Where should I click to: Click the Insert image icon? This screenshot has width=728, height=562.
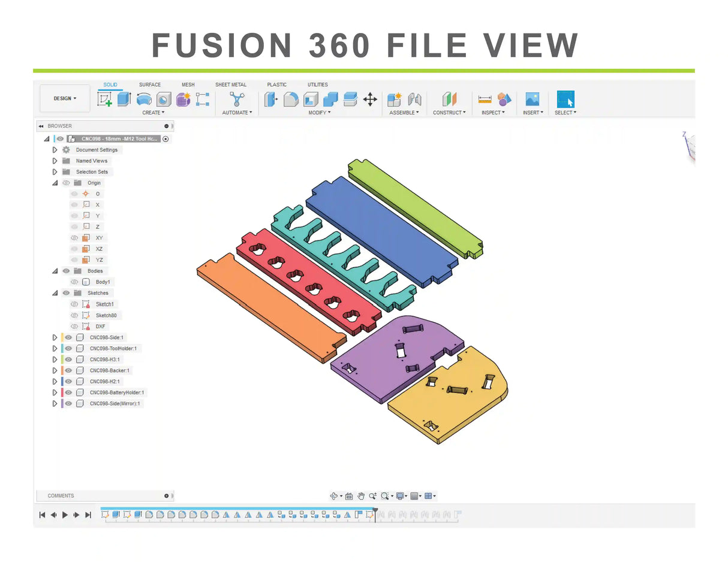click(x=533, y=99)
